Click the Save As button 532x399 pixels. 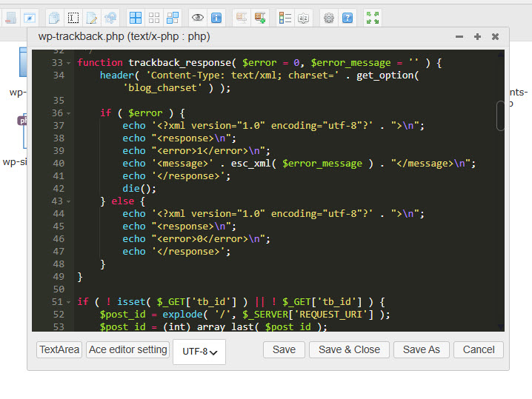click(422, 349)
